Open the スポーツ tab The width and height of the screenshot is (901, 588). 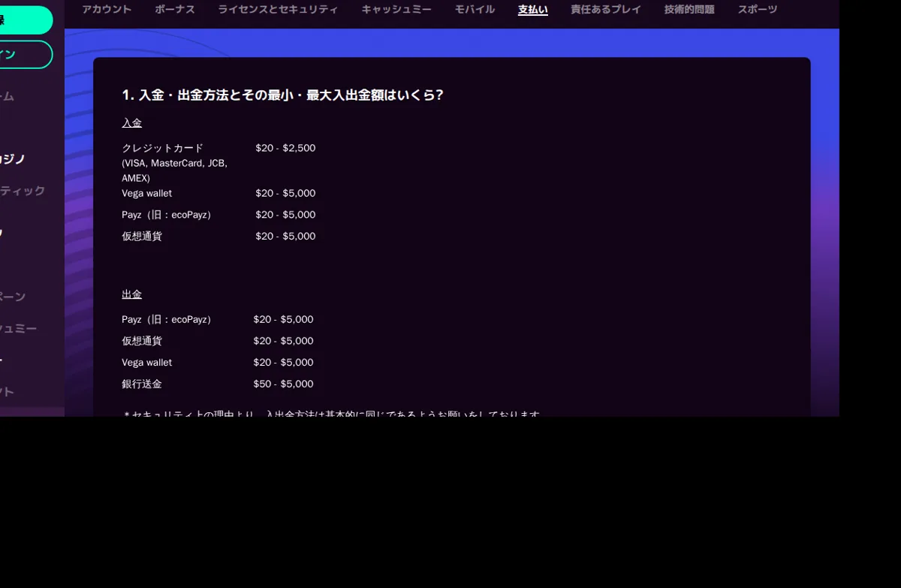(x=758, y=10)
